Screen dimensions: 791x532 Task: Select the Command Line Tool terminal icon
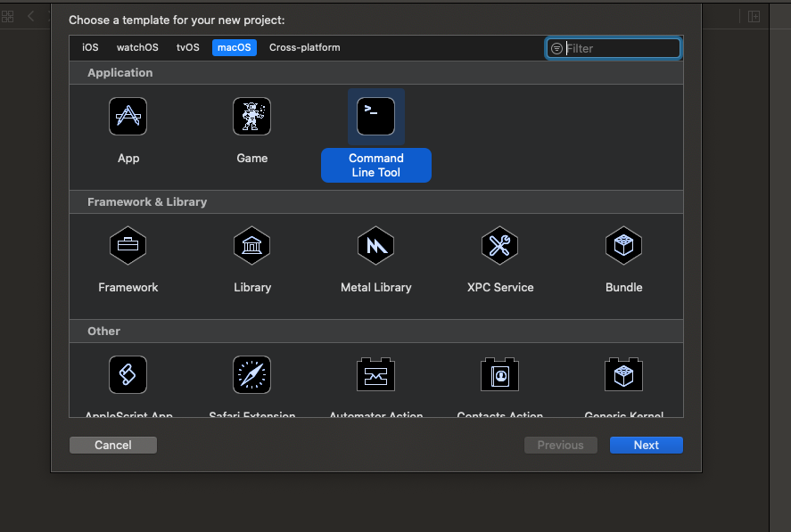tap(375, 117)
